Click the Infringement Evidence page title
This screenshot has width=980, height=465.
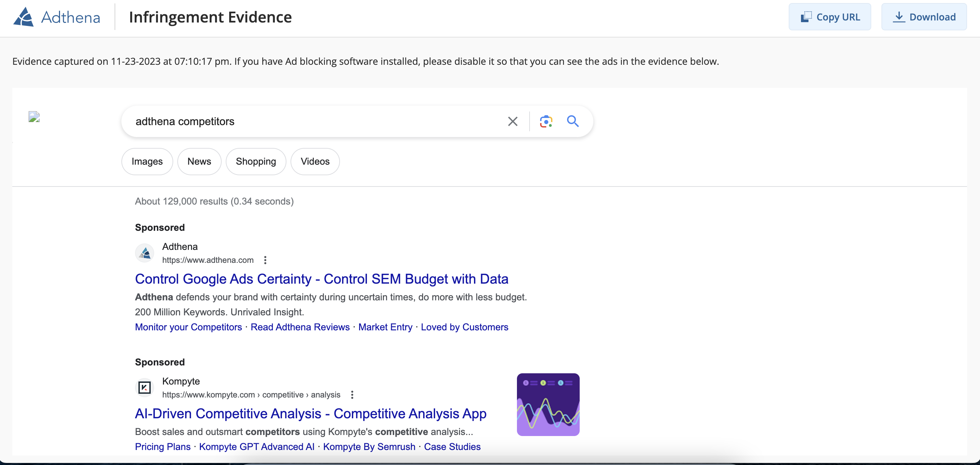(210, 17)
